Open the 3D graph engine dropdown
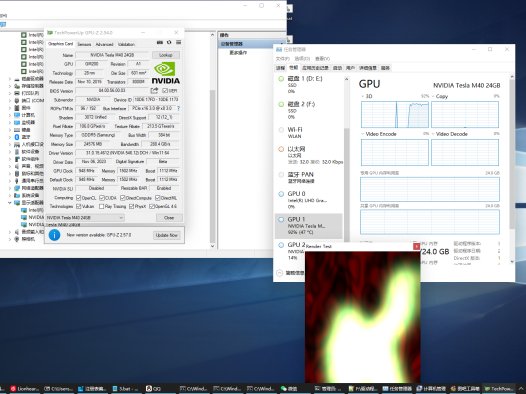 pyautogui.click(x=363, y=96)
